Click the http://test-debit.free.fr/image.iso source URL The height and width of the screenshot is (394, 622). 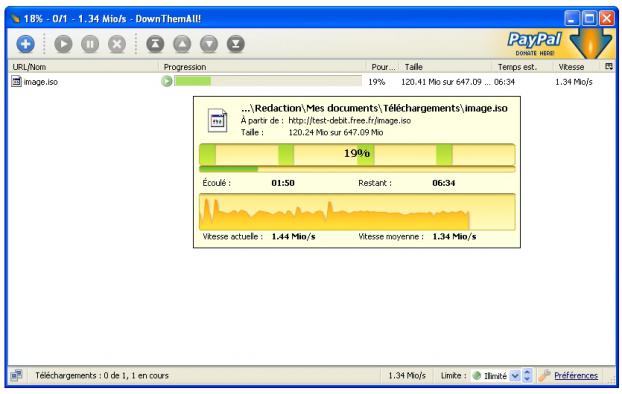coord(349,120)
